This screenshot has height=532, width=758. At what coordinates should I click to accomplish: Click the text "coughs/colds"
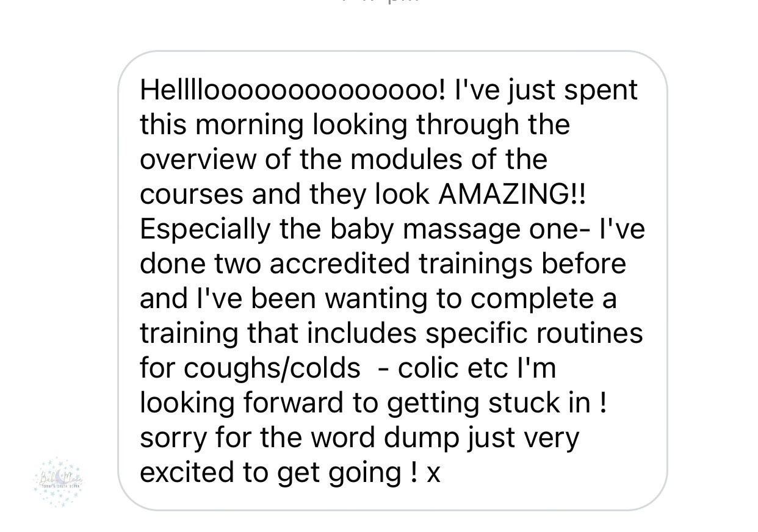[x=272, y=369]
